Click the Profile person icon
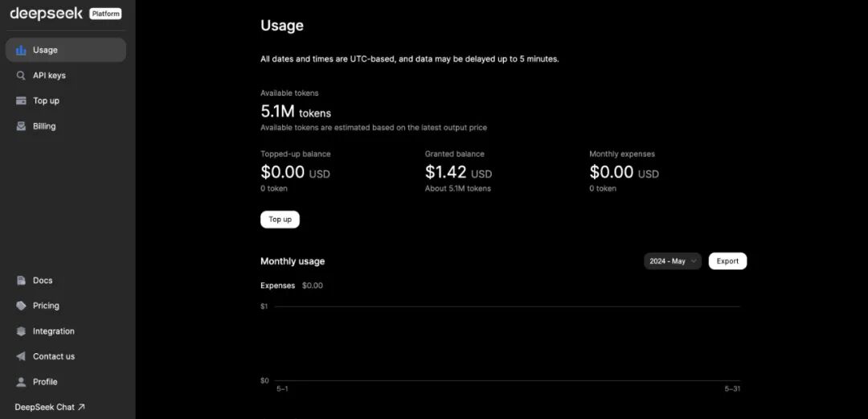868x419 pixels. pos(21,382)
